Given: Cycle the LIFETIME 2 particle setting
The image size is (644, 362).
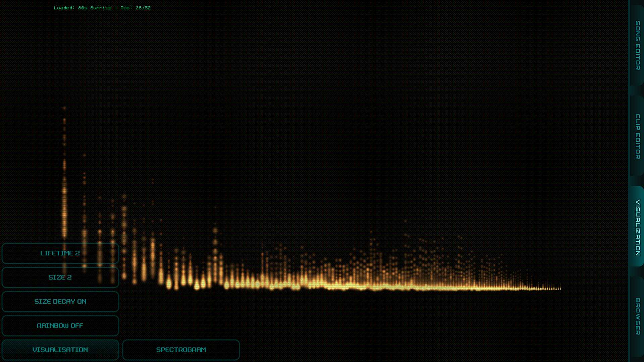Looking at the screenshot, I should coord(60,253).
